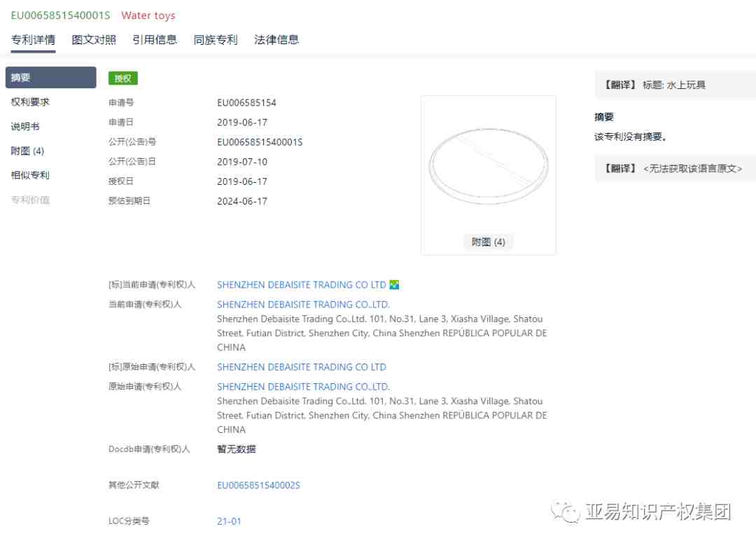756x545 pixels.
Task: Click the 【翻译】 title translation bar
Action: [x=675, y=85]
